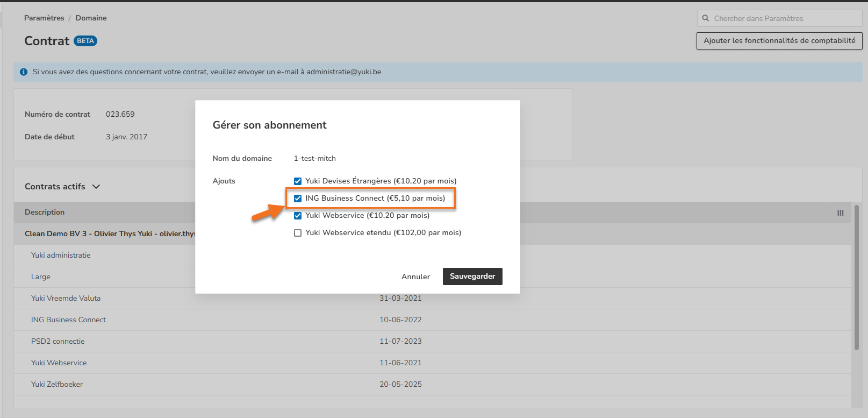The height and width of the screenshot is (418, 868).
Task: Click the Contrat page heading
Action: (x=47, y=41)
